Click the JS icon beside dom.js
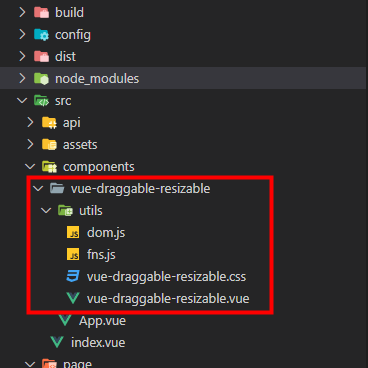Image resolution: width=368 pixels, height=368 pixels. coord(73,233)
